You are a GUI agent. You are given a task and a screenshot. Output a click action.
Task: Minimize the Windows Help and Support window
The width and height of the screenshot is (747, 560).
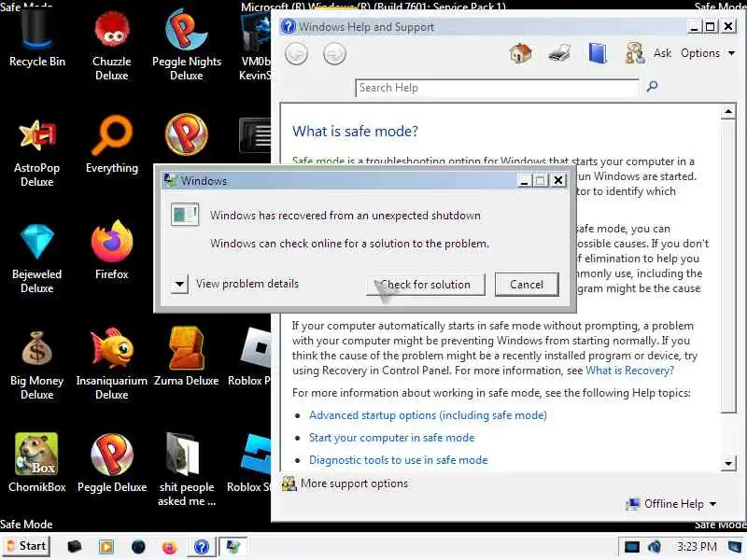694,27
